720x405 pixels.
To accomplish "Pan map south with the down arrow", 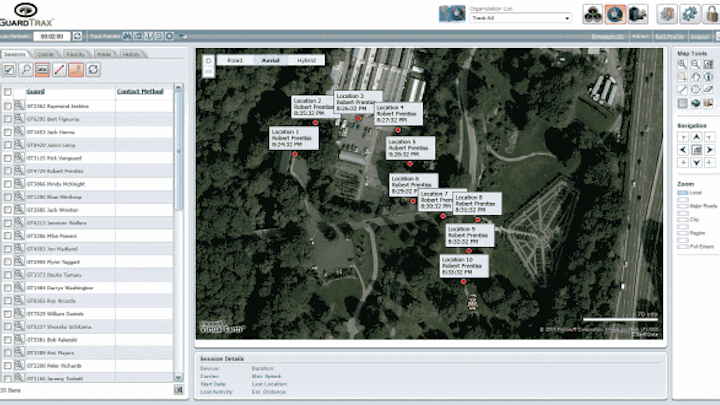I will [x=696, y=163].
